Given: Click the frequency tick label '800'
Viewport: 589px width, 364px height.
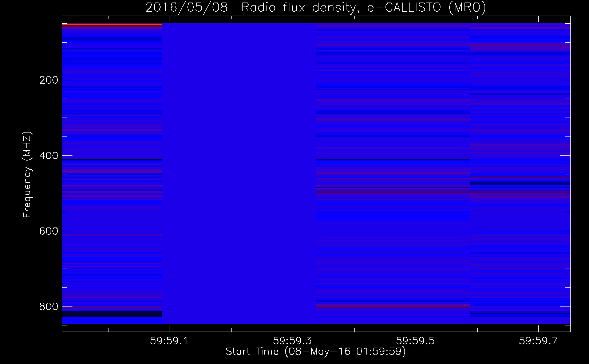Looking at the screenshot, I should 49,307.
